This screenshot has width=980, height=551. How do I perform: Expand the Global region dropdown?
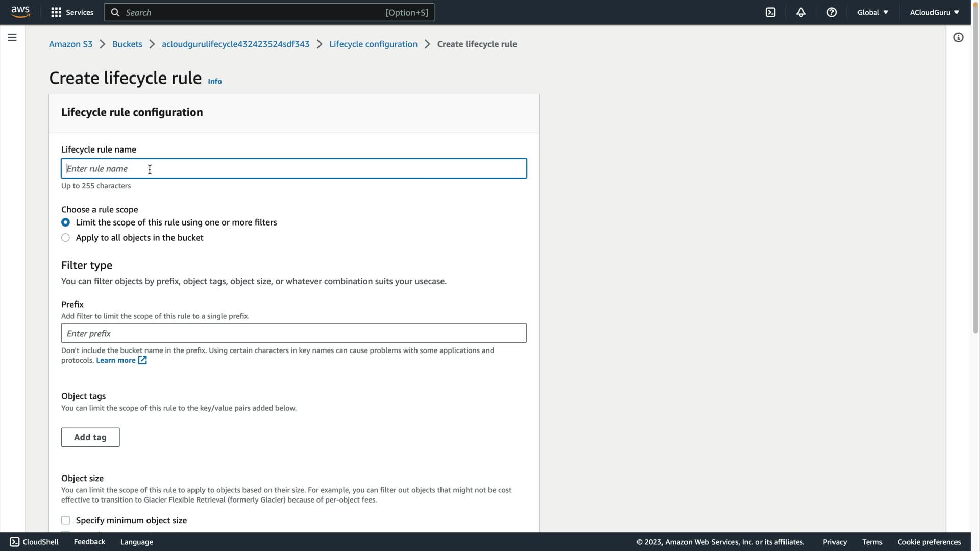[872, 12]
